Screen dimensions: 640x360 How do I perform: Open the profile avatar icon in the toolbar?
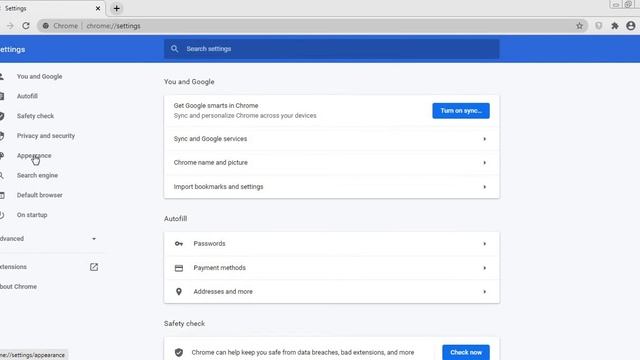(631, 26)
